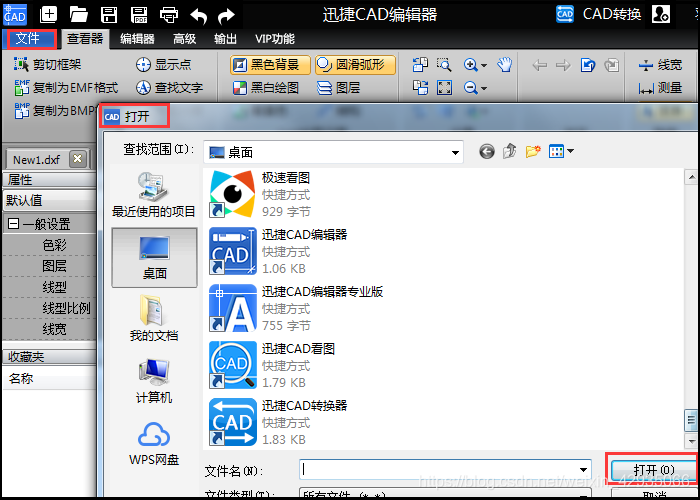Select the 迅捷CAD看图 shortcut
Image resolution: width=700 pixels, height=500 pixels.
coord(272,365)
